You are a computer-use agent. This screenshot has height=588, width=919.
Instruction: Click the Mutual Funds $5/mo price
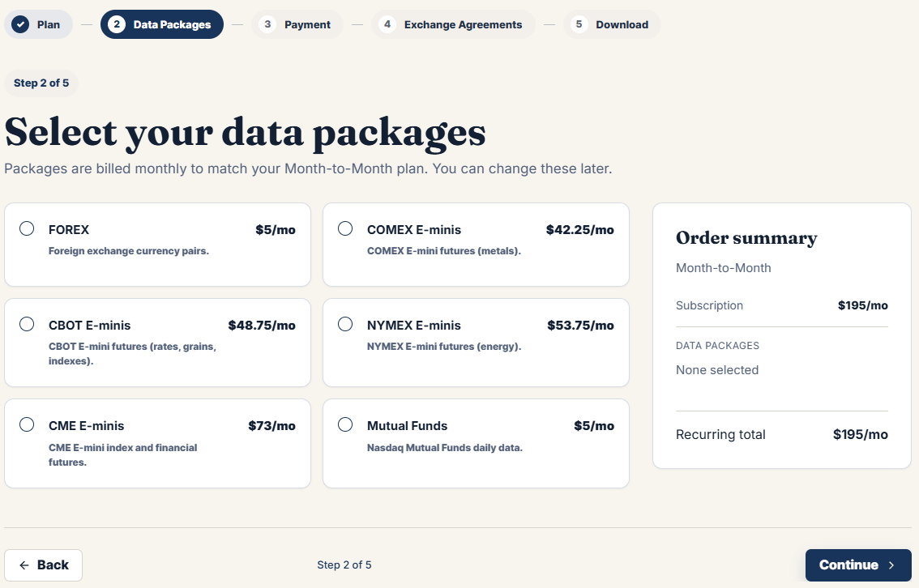coord(594,426)
